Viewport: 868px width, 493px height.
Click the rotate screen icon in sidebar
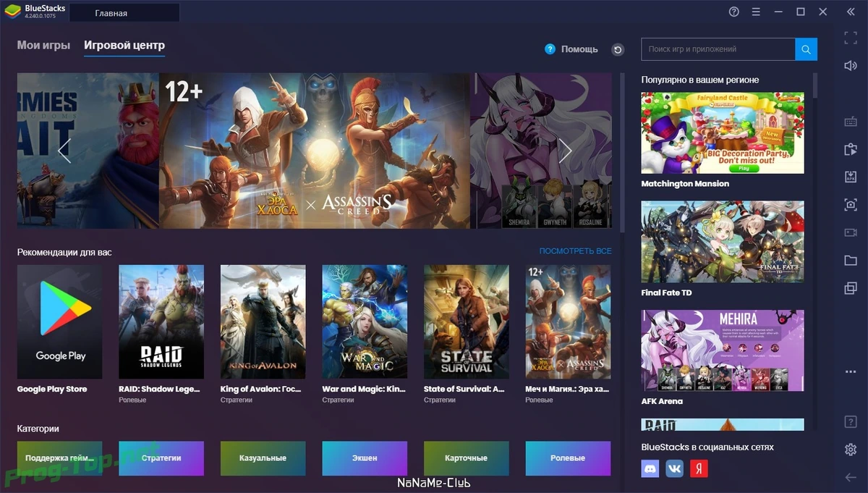[851, 149]
